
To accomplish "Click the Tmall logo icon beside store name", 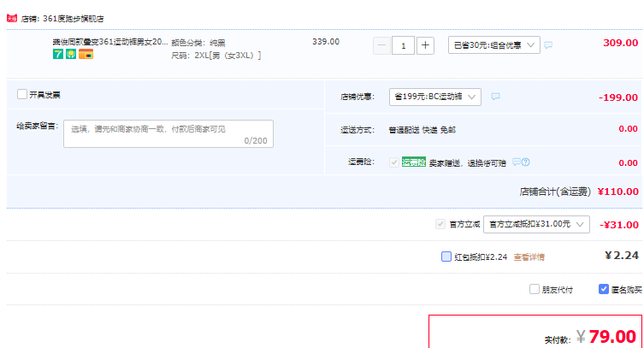I will (11, 19).
